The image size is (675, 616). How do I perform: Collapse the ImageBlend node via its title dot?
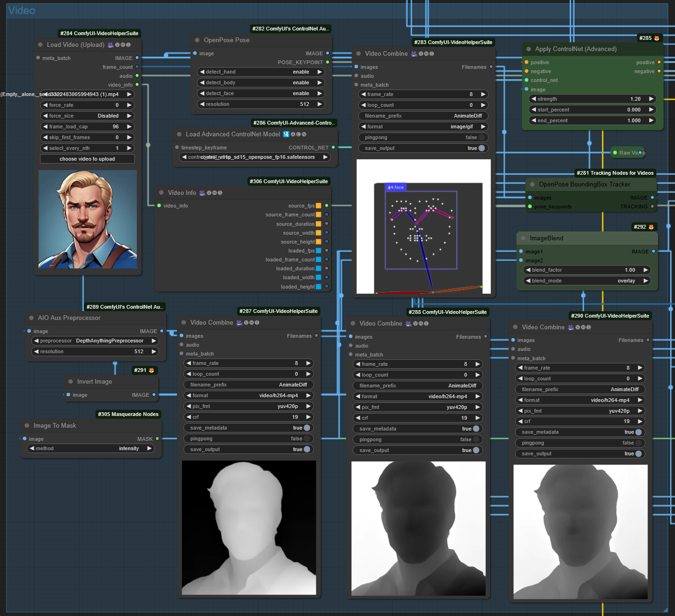(x=523, y=238)
